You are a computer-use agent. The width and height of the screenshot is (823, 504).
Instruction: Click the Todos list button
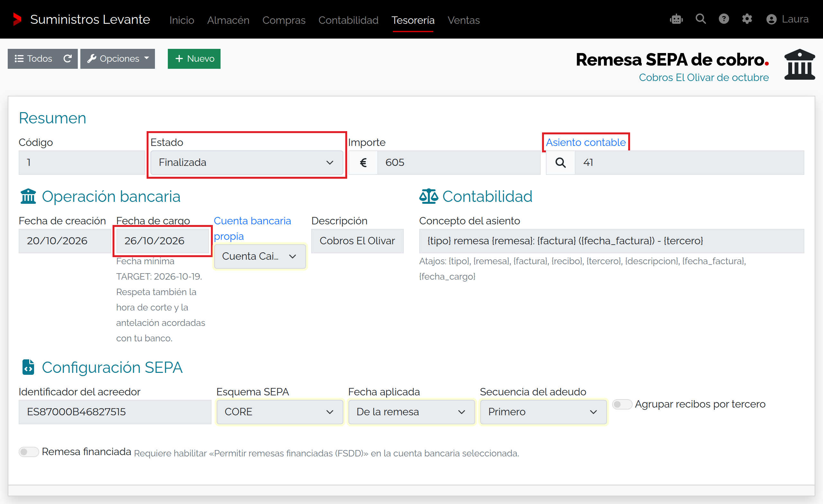[x=33, y=59]
